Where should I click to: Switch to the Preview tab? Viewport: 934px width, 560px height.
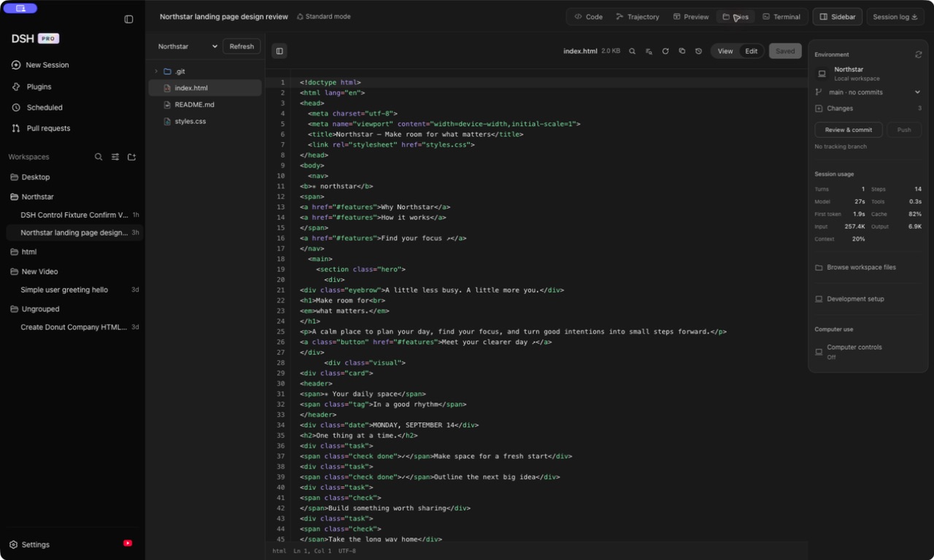pyautogui.click(x=690, y=17)
